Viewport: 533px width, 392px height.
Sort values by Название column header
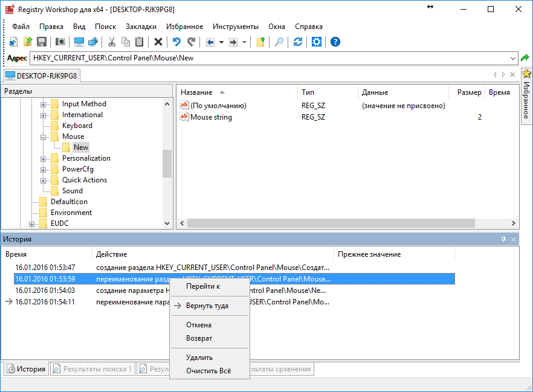pos(237,92)
